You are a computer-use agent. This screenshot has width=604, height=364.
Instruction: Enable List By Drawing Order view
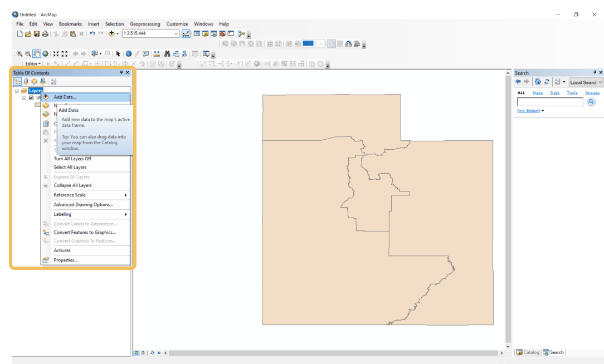[17, 81]
